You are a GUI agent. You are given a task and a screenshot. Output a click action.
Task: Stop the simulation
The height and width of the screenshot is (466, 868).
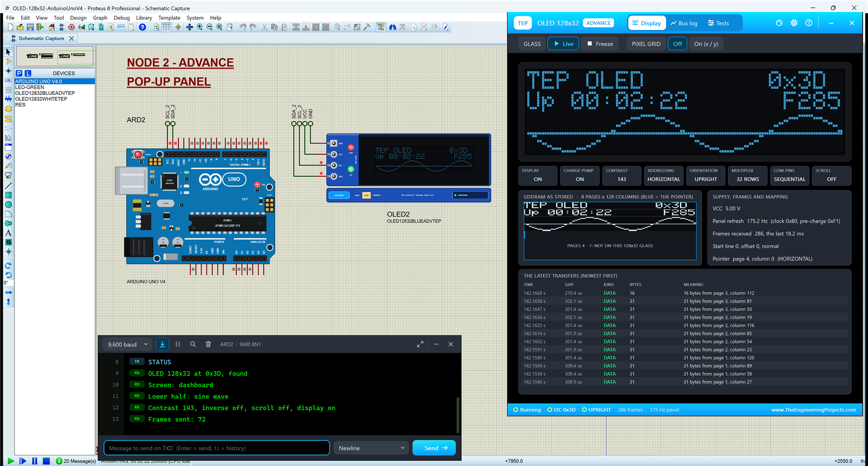46,461
